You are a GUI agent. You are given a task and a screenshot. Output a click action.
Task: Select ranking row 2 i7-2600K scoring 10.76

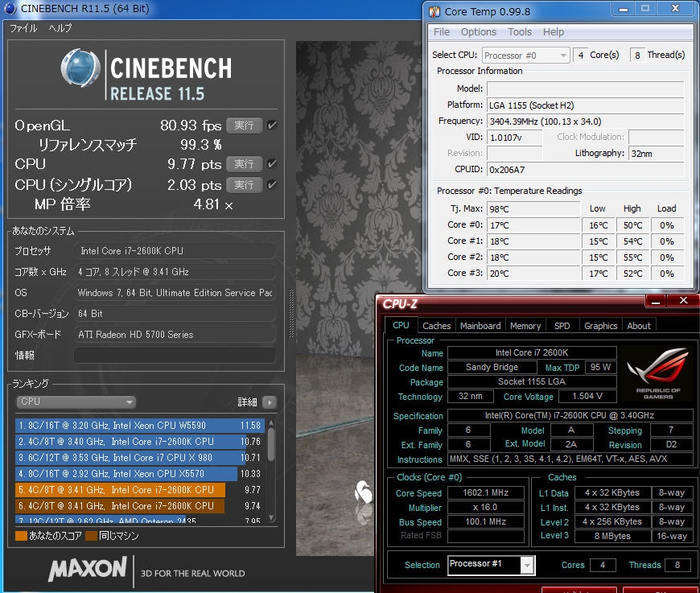point(140,441)
